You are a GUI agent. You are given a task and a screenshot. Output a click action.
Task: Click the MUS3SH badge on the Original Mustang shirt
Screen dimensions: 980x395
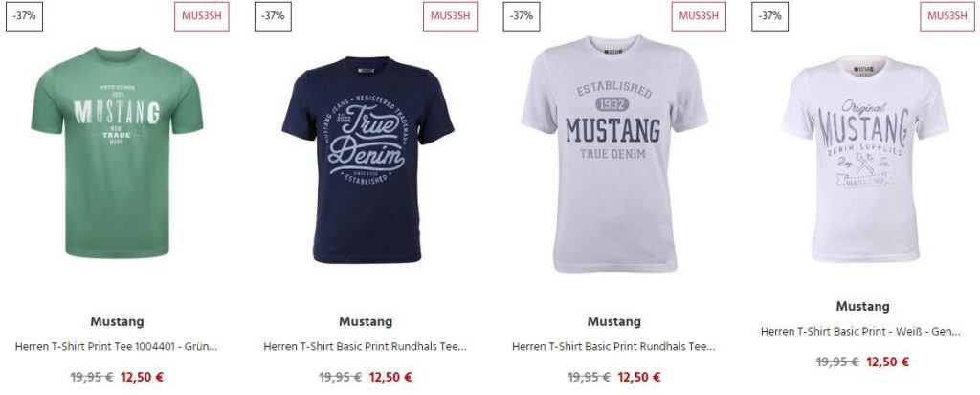947,16
